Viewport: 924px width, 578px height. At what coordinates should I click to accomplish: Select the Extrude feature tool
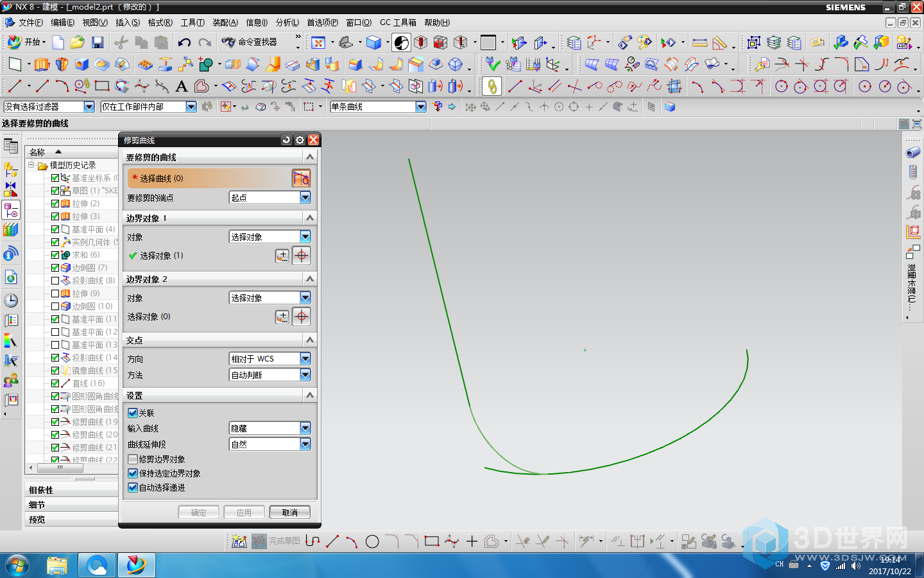pyautogui.click(x=42, y=64)
